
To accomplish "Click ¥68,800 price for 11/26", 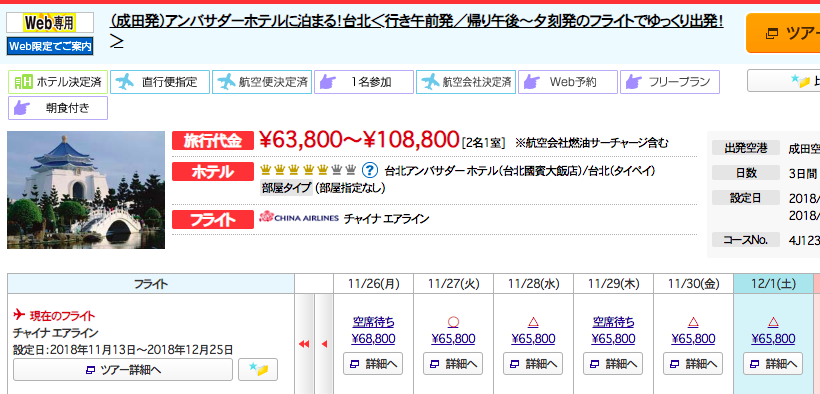I will 373,339.
